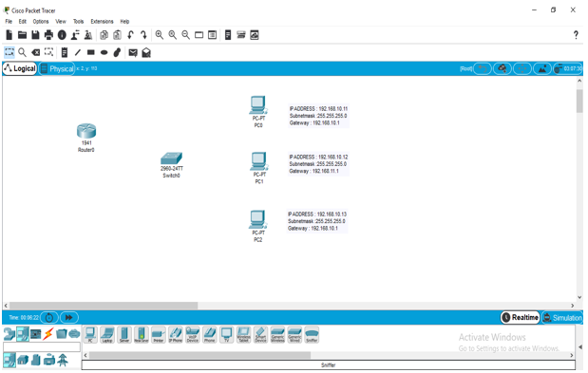Screen dimensions: 588x373
Task: Pick the Draw Ellipse tool
Action: 104,52
